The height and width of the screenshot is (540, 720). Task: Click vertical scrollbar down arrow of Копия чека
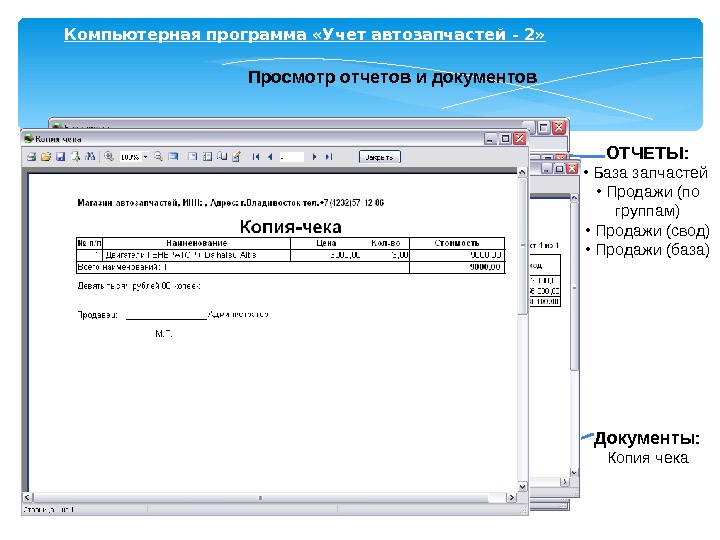click(522, 487)
